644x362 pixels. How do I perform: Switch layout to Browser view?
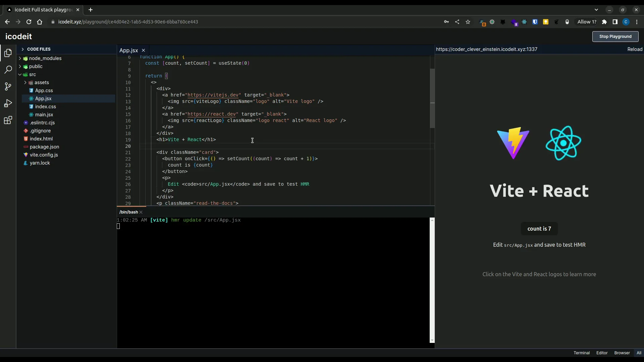(622, 353)
